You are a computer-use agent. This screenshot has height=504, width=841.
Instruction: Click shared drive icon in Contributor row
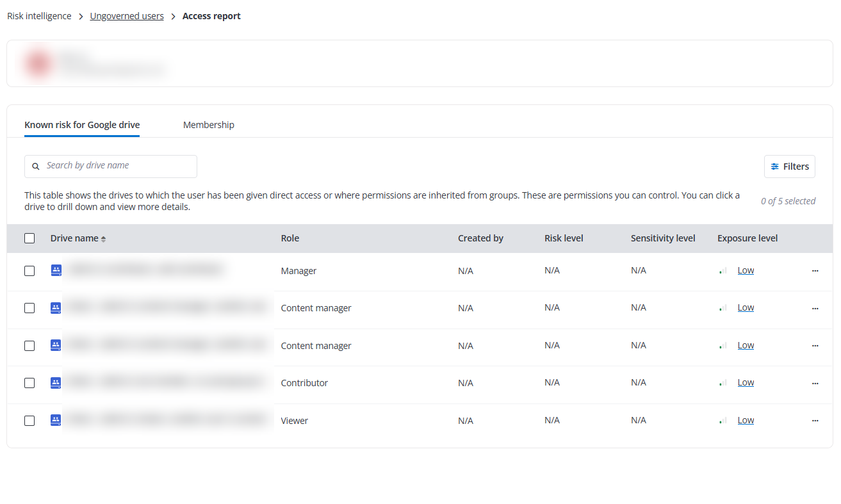pyautogui.click(x=56, y=383)
